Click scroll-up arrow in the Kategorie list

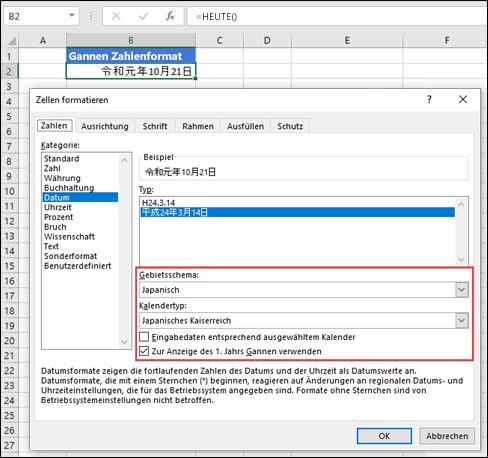click(124, 160)
